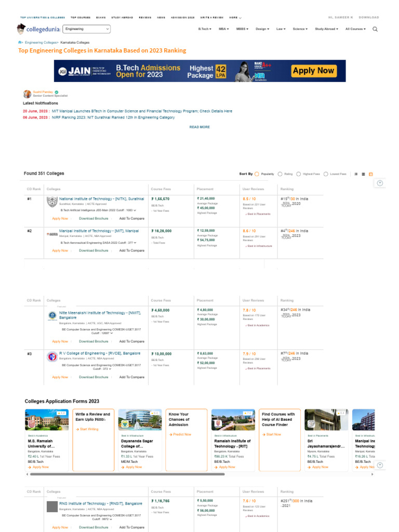Expand the B.Tech menu
Image resolution: width=399 pixels, height=532 pixels.
point(205,29)
